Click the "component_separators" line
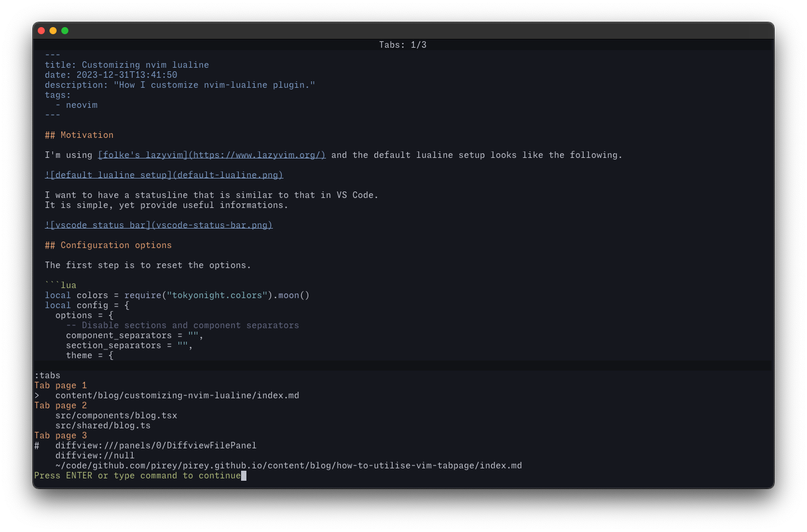Screen dimensions: 807x532 pos(135,335)
